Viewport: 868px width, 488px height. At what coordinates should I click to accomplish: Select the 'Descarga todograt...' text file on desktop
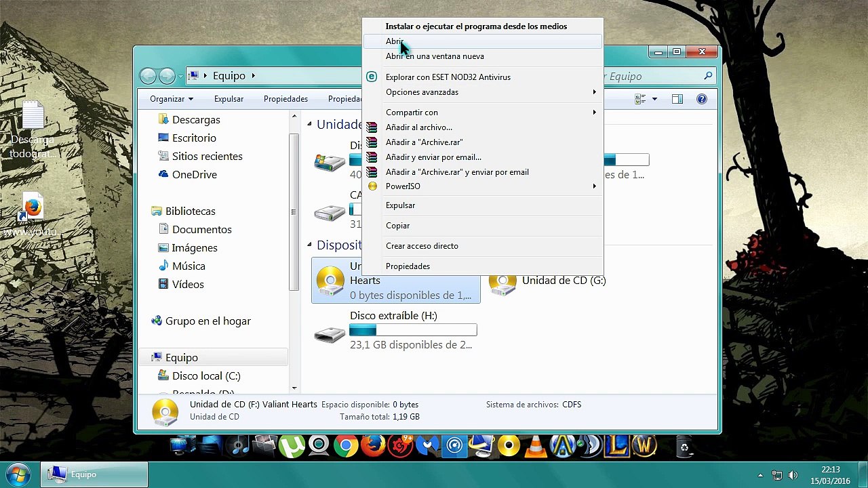click(x=33, y=130)
